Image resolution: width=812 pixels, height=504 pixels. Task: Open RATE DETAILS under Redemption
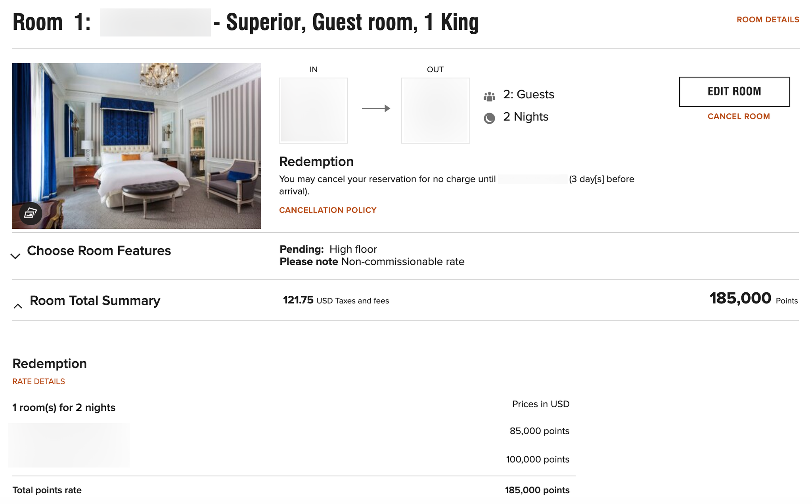click(38, 381)
